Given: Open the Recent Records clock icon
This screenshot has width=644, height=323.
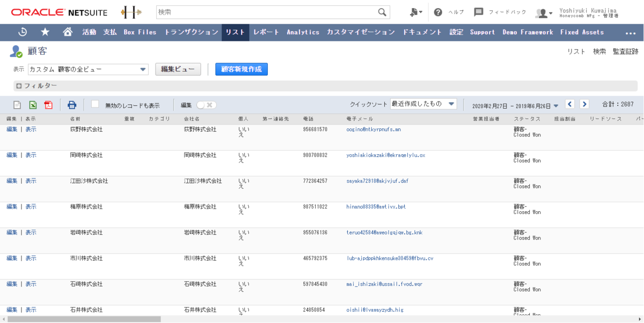Looking at the screenshot, I should click(23, 32).
